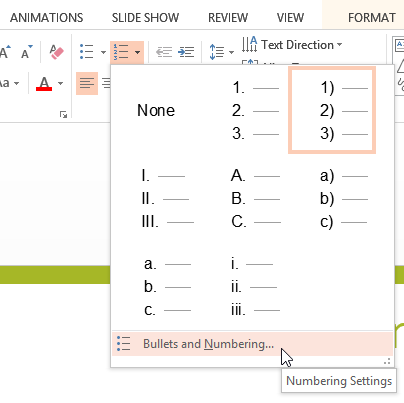
Task: Decrease the list indent level
Action: tap(164, 52)
